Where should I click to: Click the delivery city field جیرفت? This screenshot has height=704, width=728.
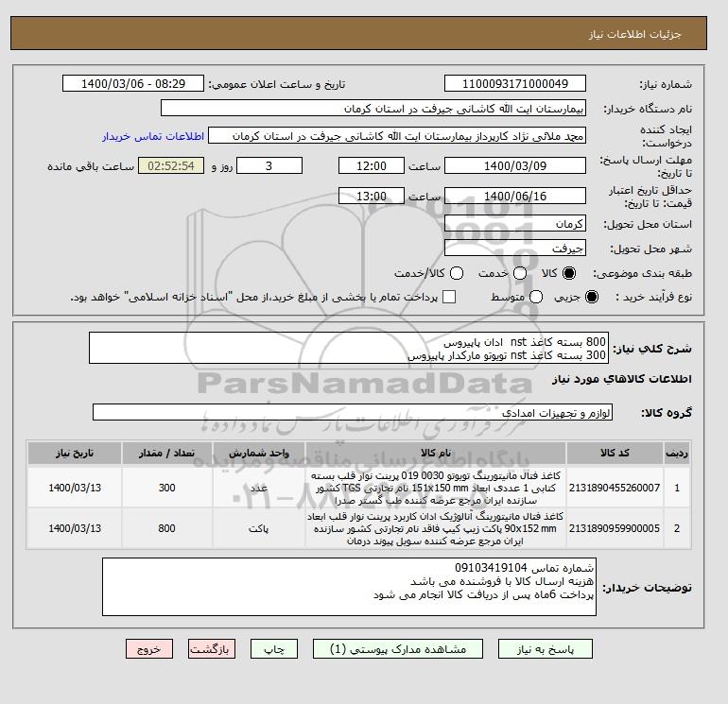(515, 248)
